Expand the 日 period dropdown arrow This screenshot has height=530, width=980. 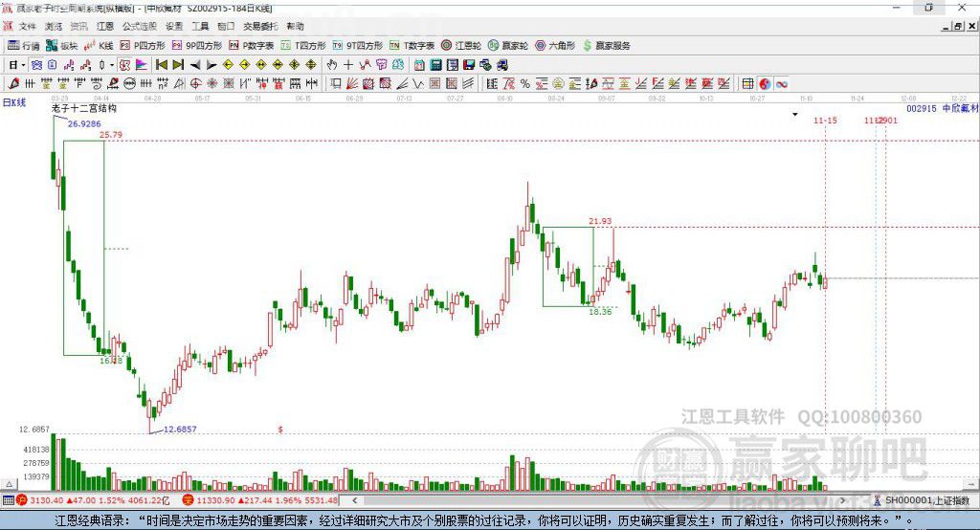pos(23,65)
